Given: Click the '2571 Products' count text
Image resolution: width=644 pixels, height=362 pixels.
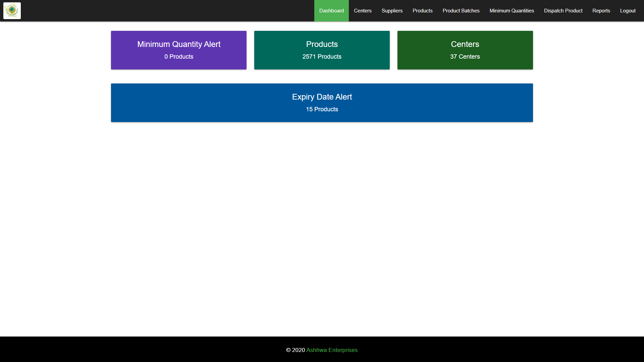Looking at the screenshot, I should pos(322,57).
